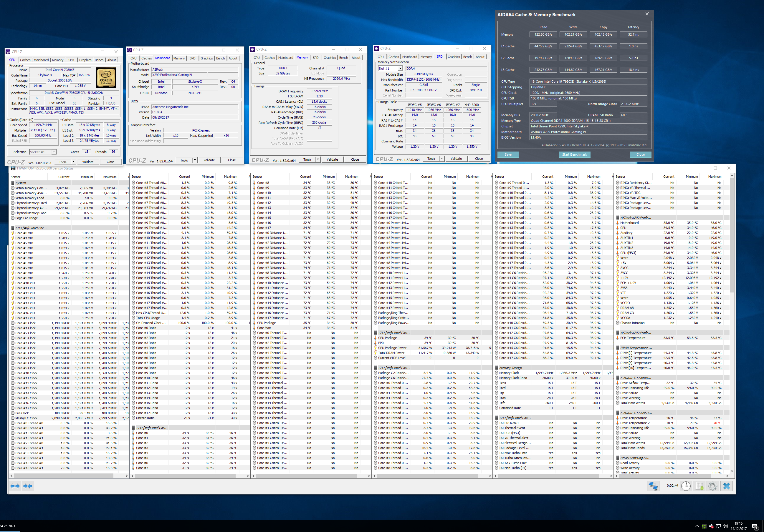Click the HWiNFO reset clock icon
The height and width of the screenshot is (532, 764).
tap(686, 486)
